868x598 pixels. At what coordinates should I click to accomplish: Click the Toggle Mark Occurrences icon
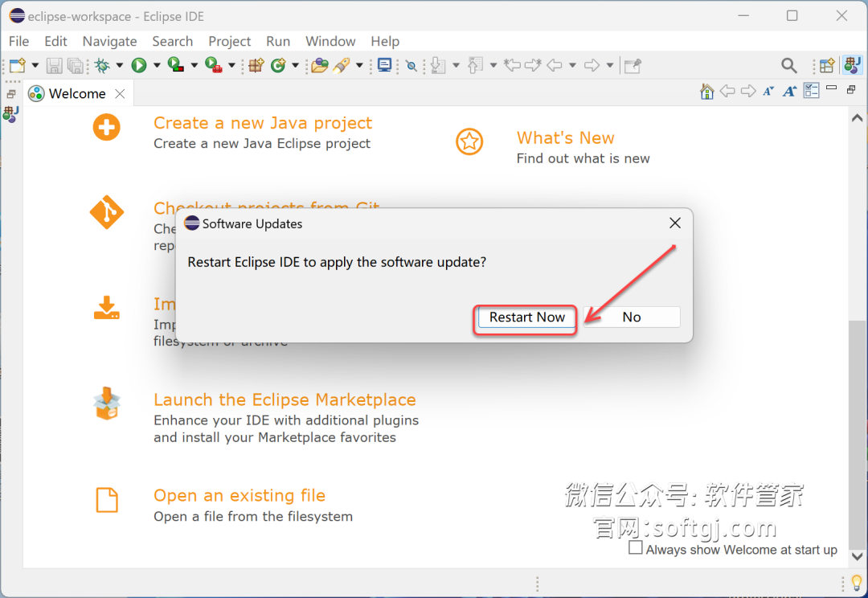411,66
